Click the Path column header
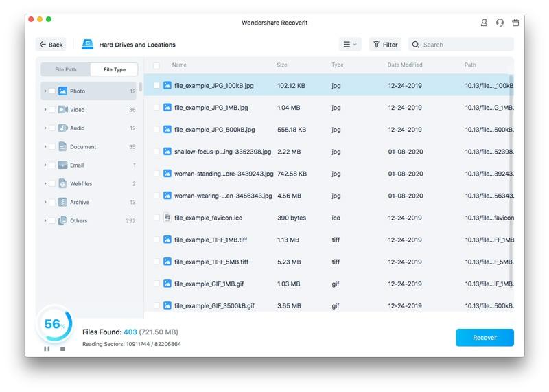Image resolution: width=549 pixels, height=392 pixels. [470, 65]
